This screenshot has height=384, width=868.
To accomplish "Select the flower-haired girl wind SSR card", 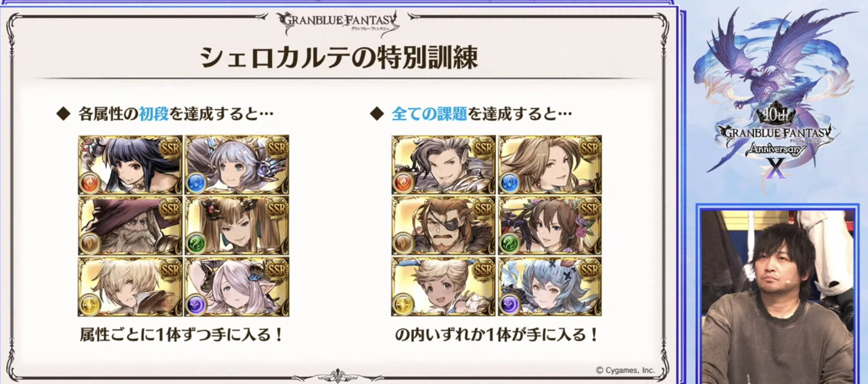I will [550, 226].
